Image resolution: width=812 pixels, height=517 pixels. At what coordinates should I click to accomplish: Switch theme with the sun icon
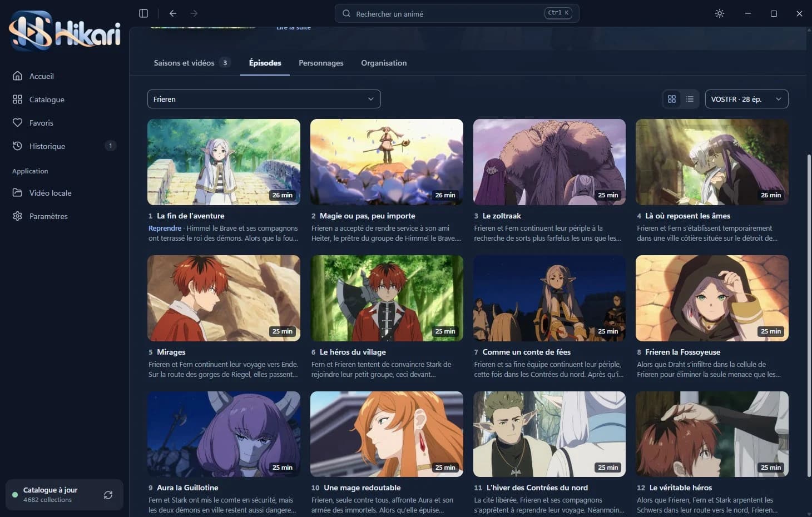click(720, 13)
